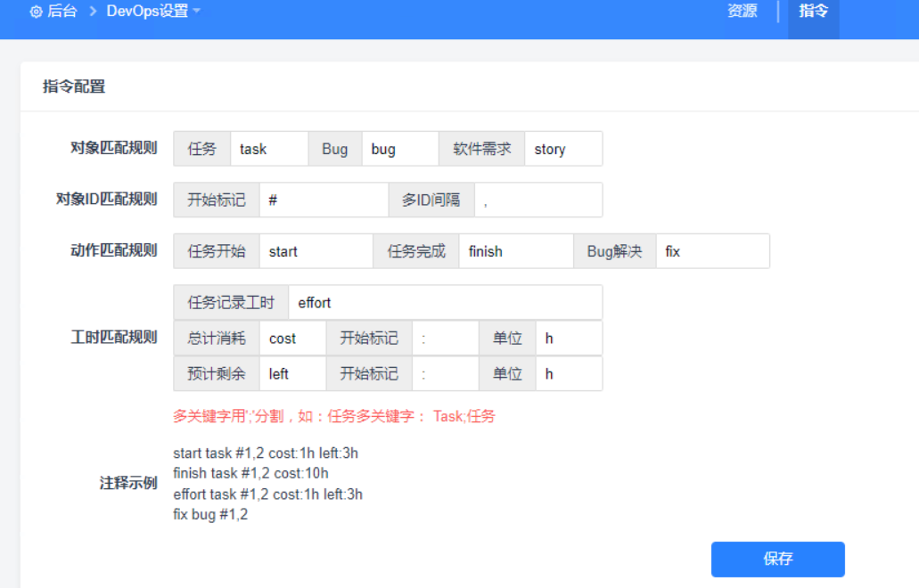Click example 'effort task #1,2 cost:1h left:3h'
The image size is (919, 588).
coord(267,494)
